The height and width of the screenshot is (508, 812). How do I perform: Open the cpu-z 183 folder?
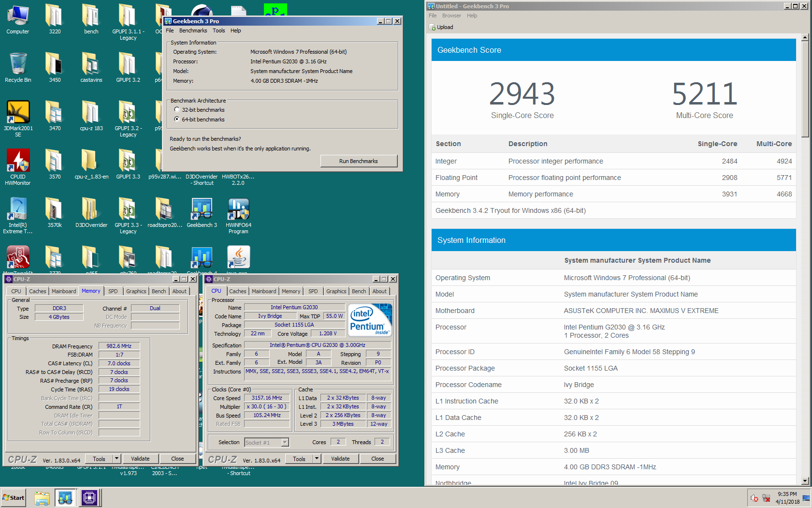91,116
